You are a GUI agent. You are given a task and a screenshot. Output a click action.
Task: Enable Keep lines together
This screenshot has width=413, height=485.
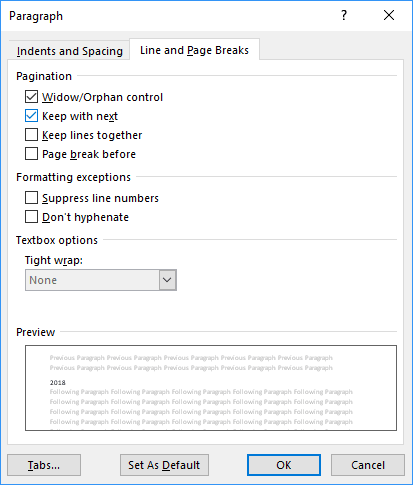31,135
